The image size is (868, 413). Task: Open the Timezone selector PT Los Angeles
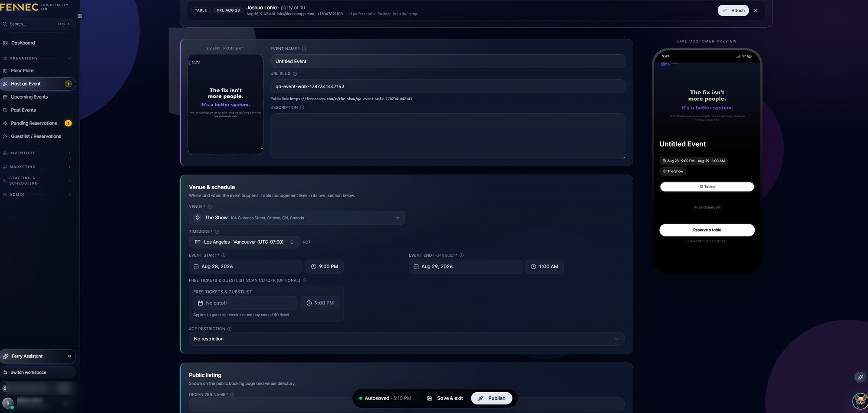coord(244,242)
